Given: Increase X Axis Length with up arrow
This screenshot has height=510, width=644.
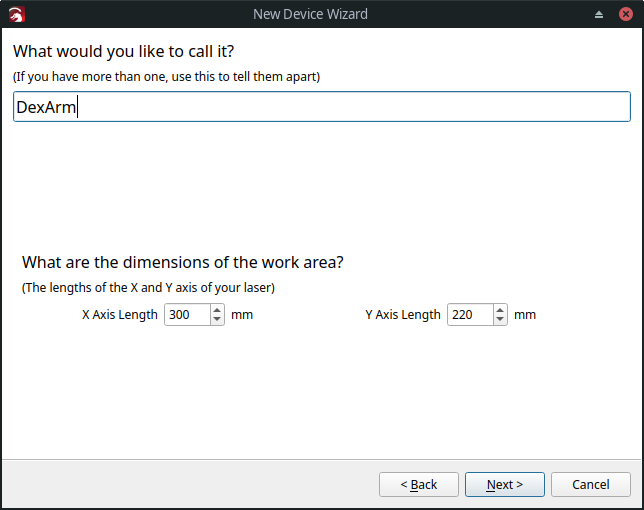Looking at the screenshot, I should pyautogui.click(x=217, y=310).
